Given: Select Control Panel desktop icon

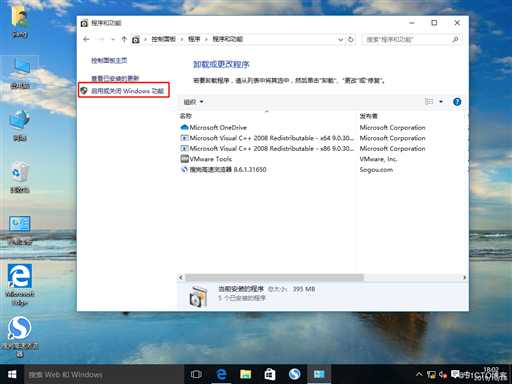Looking at the screenshot, I should click(x=20, y=230).
